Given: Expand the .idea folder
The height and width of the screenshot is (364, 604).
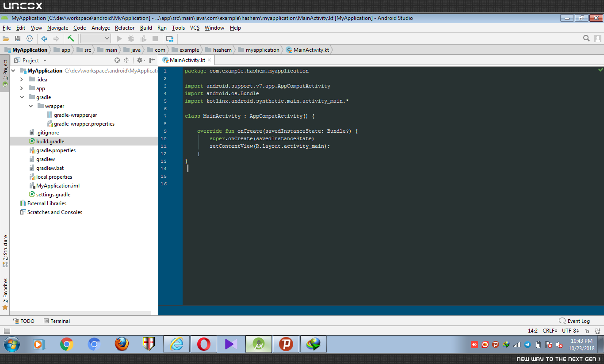Looking at the screenshot, I should click(x=22, y=80).
